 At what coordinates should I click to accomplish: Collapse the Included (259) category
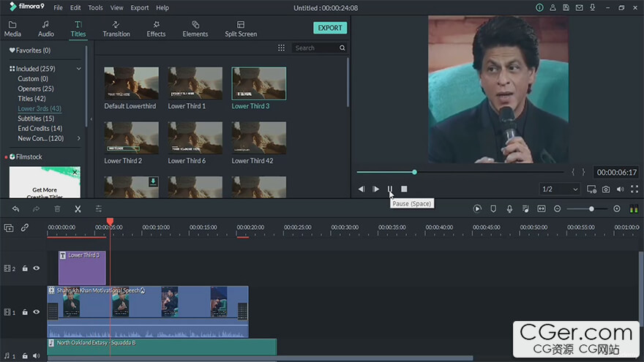pyautogui.click(x=79, y=69)
